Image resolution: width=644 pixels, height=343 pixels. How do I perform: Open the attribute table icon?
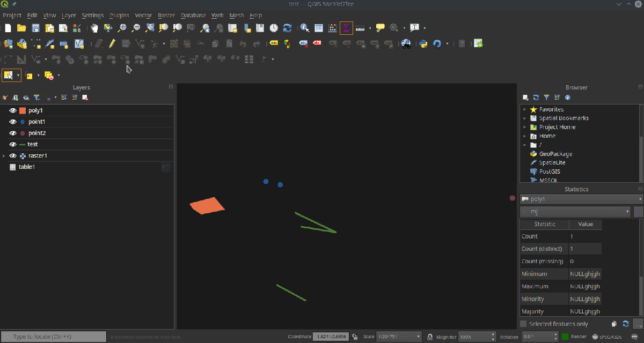[x=319, y=28]
